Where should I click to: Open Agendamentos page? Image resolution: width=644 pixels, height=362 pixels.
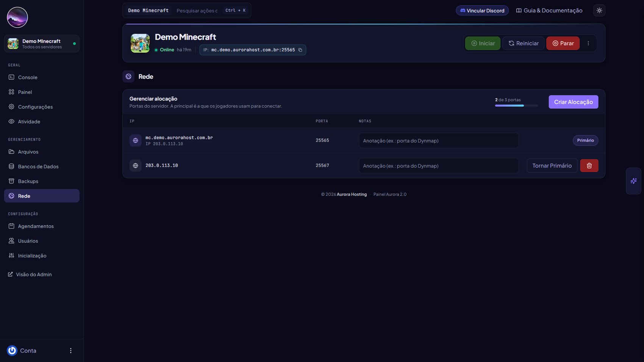click(x=42, y=226)
